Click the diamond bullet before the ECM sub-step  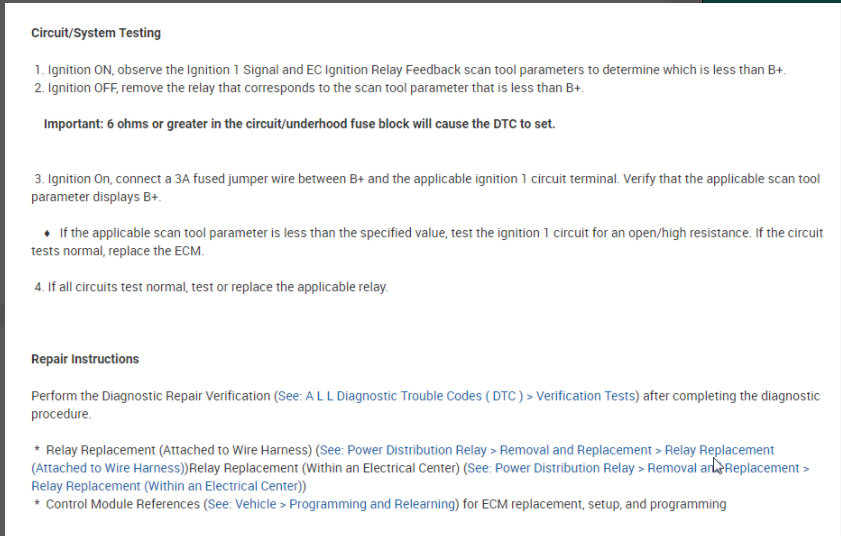(x=48, y=233)
